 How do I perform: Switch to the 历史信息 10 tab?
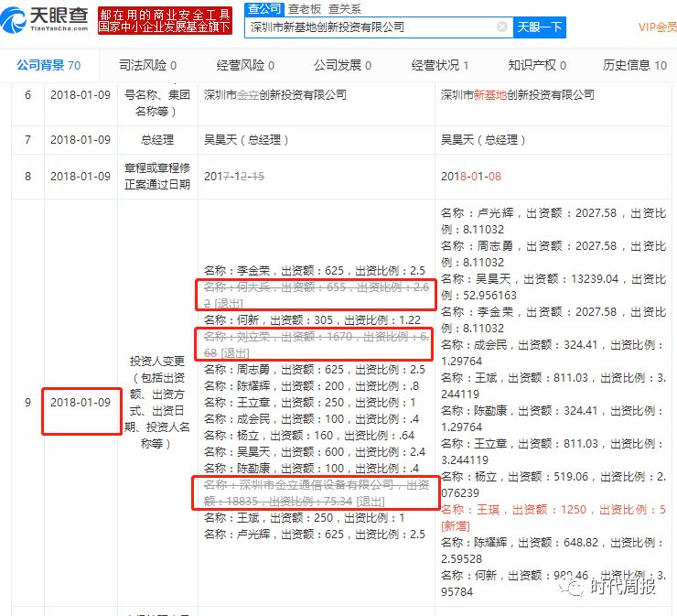tap(635, 65)
